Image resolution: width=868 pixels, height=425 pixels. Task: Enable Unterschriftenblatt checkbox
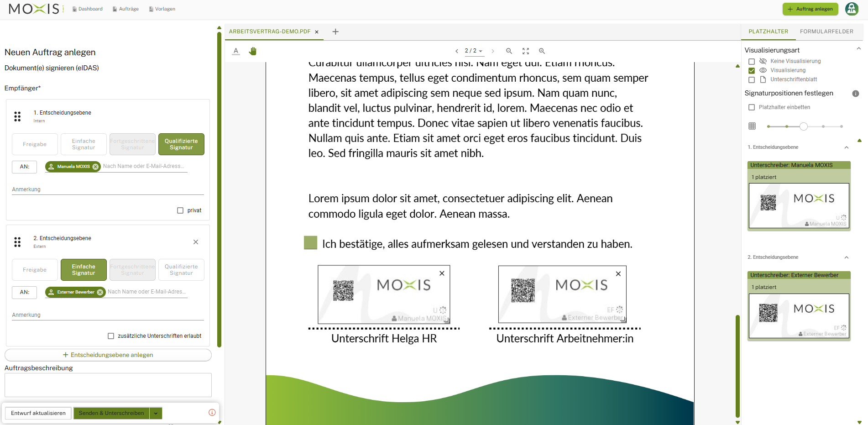752,80
